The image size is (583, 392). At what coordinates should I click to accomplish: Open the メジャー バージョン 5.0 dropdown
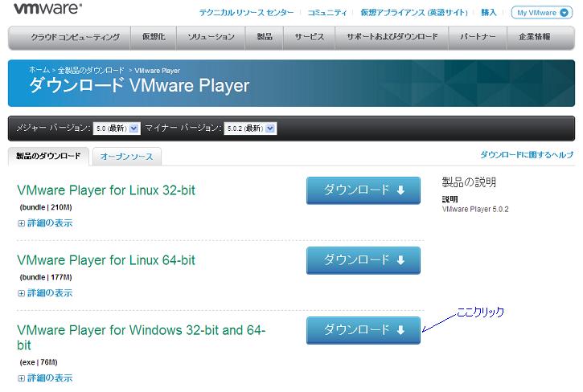(x=117, y=129)
